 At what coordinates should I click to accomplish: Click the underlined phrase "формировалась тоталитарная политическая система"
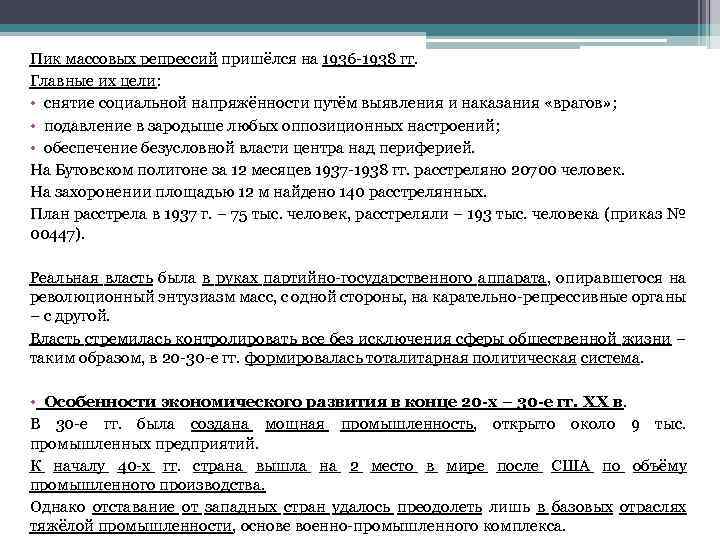pos(442,358)
